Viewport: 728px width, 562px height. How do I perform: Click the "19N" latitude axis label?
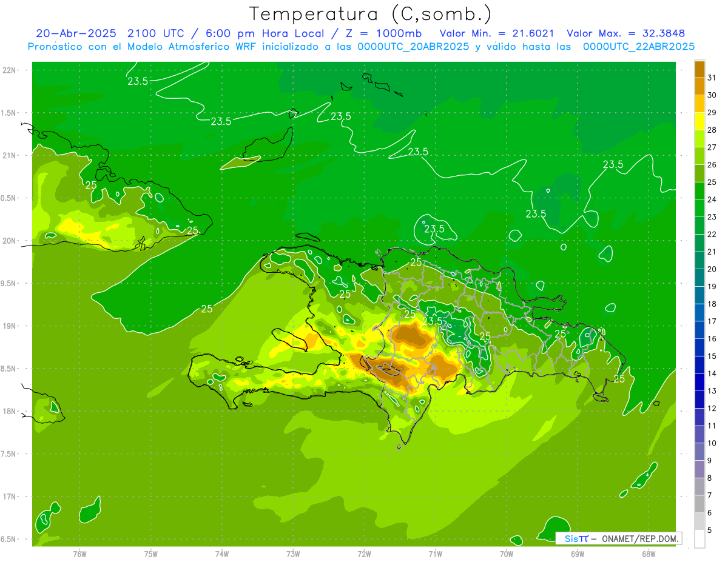click(10, 326)
